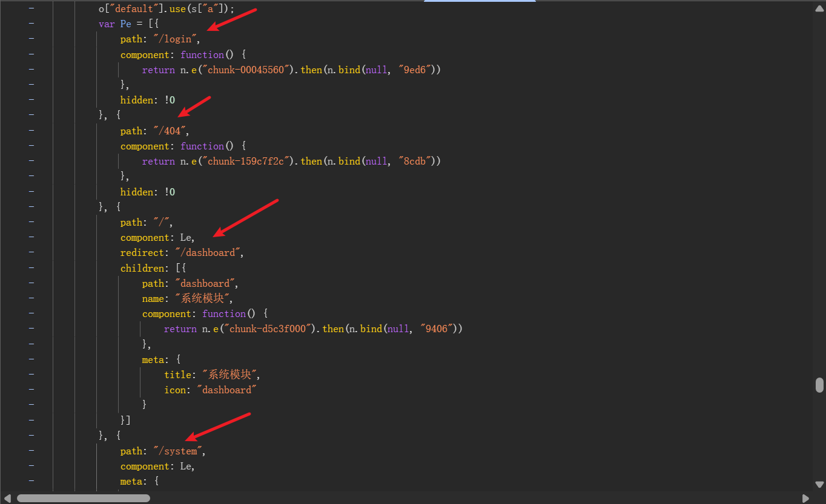
Task: Click the vertical scrollbar thumb
Action: pos(819,385)
